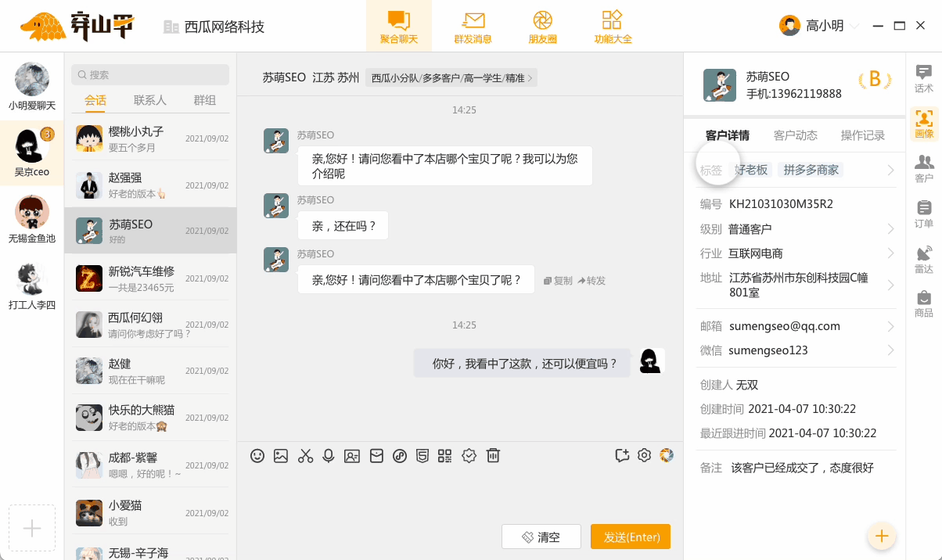The image size is (942, 560).
Task: Click the emoji icon in chat toolbar
Action: click(257, 455)
